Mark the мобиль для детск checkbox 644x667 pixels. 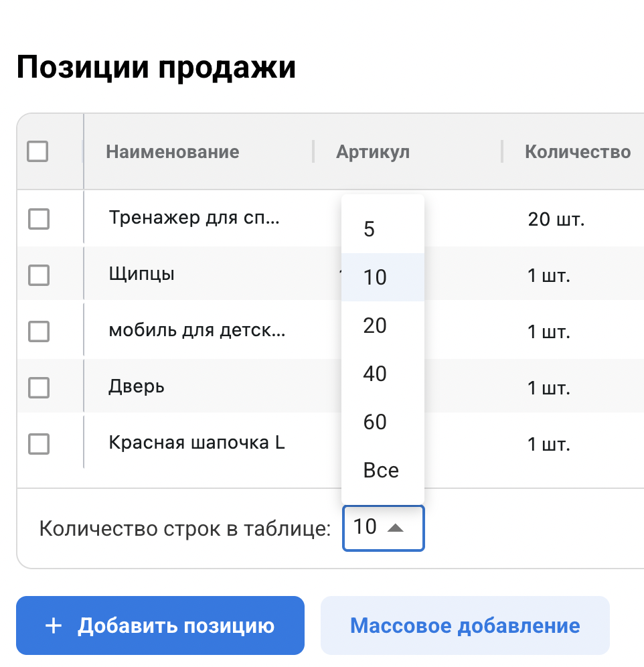pos(39,331)
